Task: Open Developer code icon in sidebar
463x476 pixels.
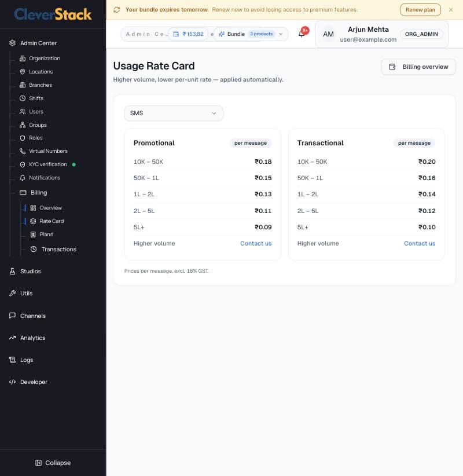Action: point(12,382)
